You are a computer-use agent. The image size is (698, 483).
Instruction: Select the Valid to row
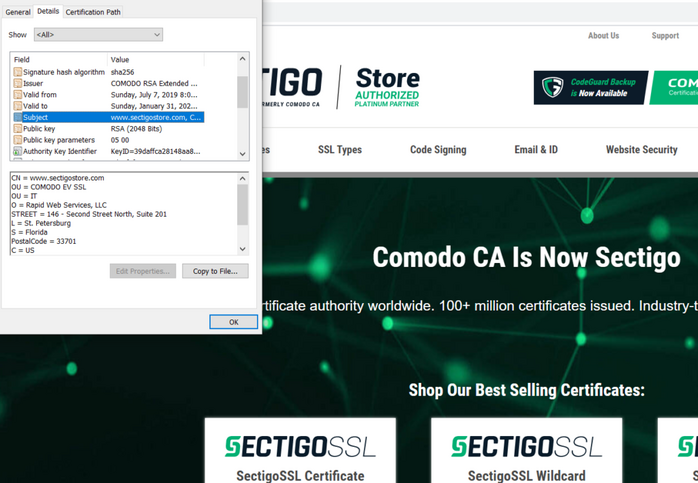coord(109,106)
